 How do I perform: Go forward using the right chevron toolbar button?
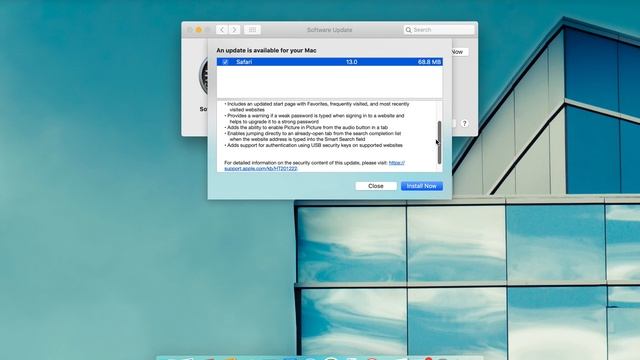point(234,30)
